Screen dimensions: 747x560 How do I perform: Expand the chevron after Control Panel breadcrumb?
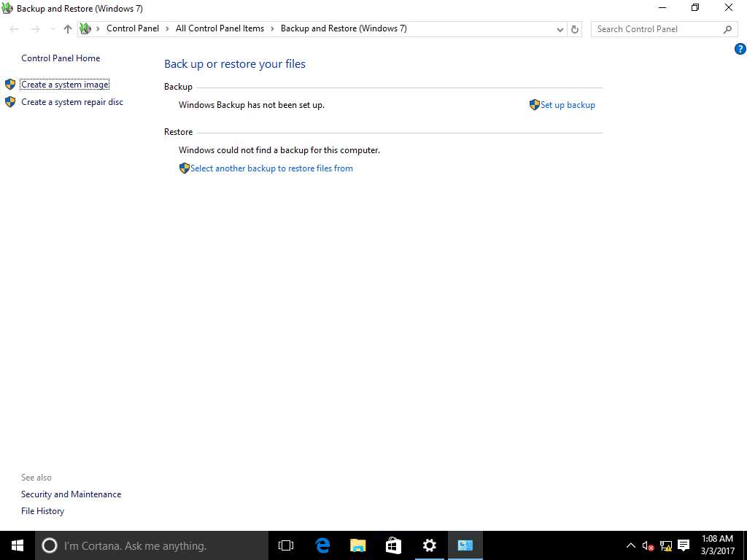(x=167, y=28)
